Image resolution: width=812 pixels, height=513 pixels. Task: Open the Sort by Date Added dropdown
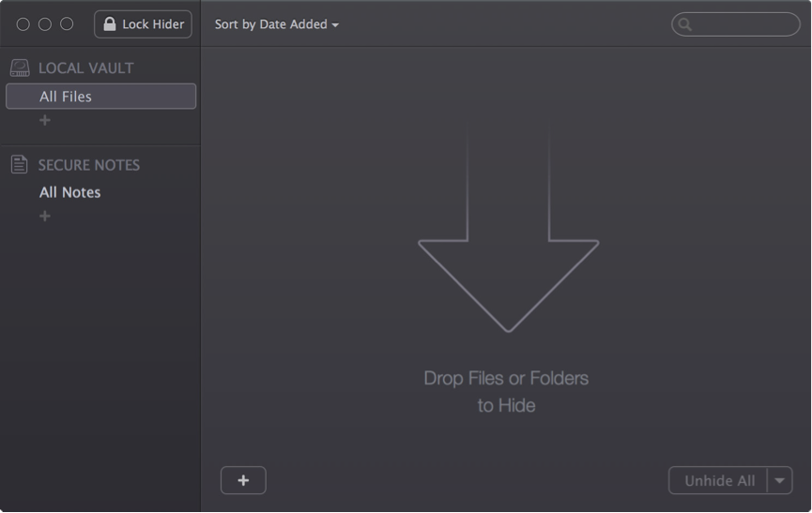(x=277, y=24)
